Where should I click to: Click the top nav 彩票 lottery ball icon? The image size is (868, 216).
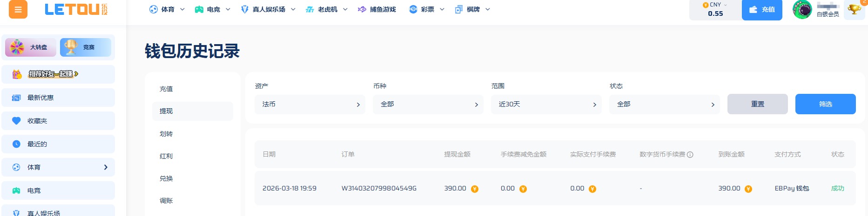click(413, 9)
